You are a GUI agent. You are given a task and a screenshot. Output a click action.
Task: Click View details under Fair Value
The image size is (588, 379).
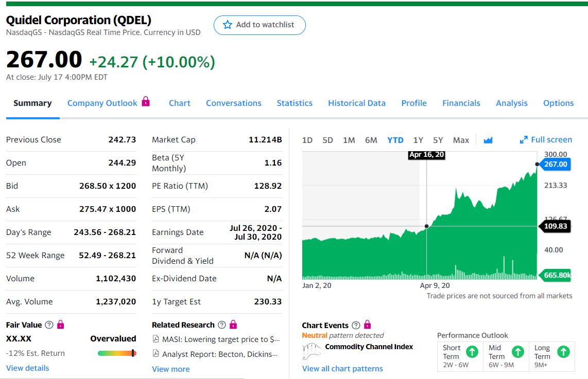27,368
